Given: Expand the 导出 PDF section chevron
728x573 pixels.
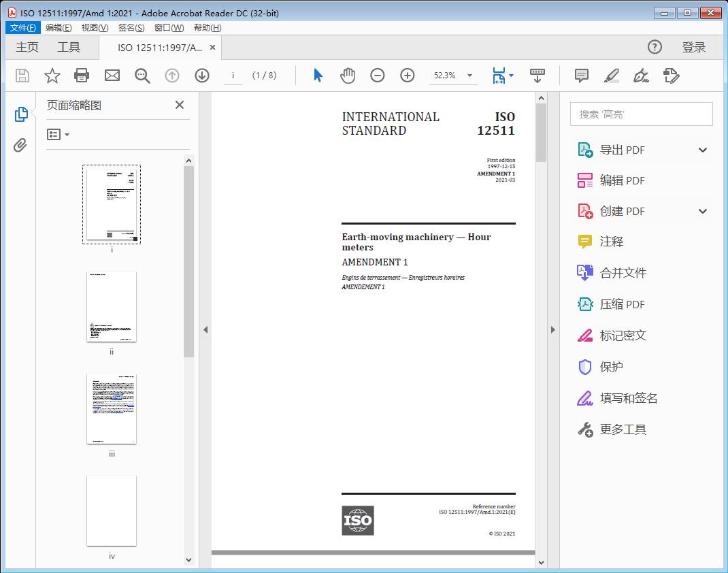Looking at the screenshot, I should (x=703, y=150).
